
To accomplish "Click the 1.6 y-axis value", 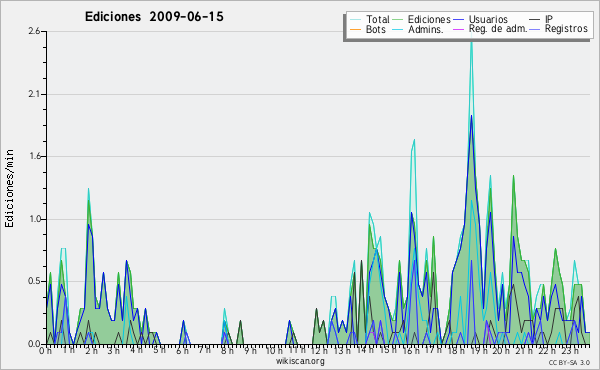I will click(34, 156).
